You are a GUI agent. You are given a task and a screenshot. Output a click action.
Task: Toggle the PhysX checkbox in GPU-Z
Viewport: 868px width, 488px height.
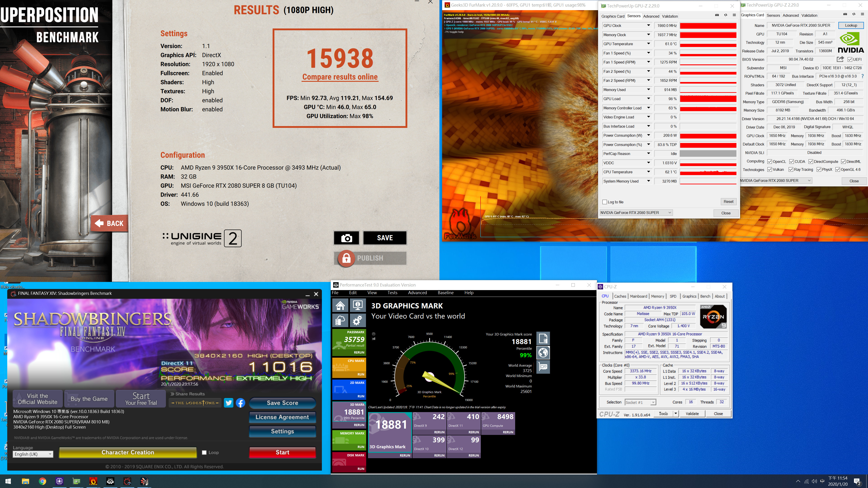(x=819, y=169)
